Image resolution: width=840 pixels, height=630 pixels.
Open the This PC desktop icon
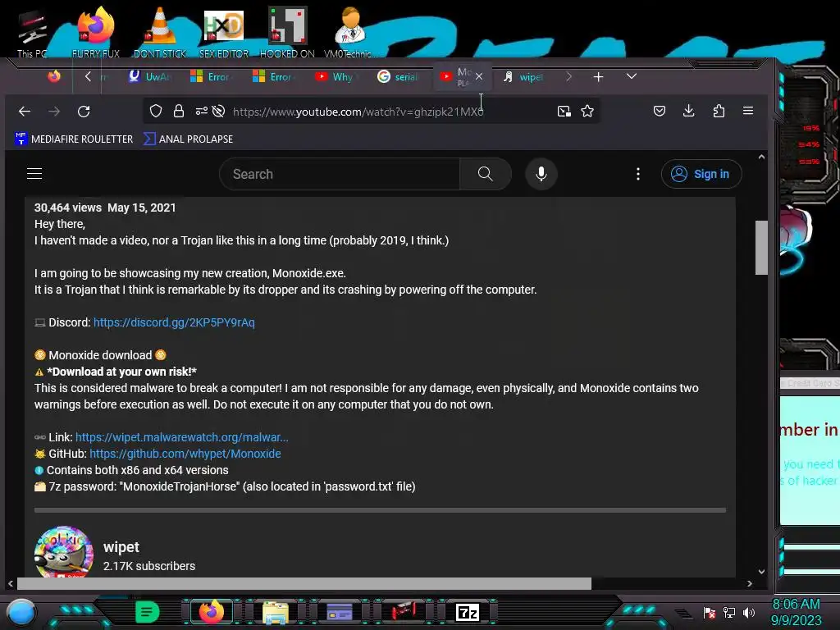(x=32, y=33)
